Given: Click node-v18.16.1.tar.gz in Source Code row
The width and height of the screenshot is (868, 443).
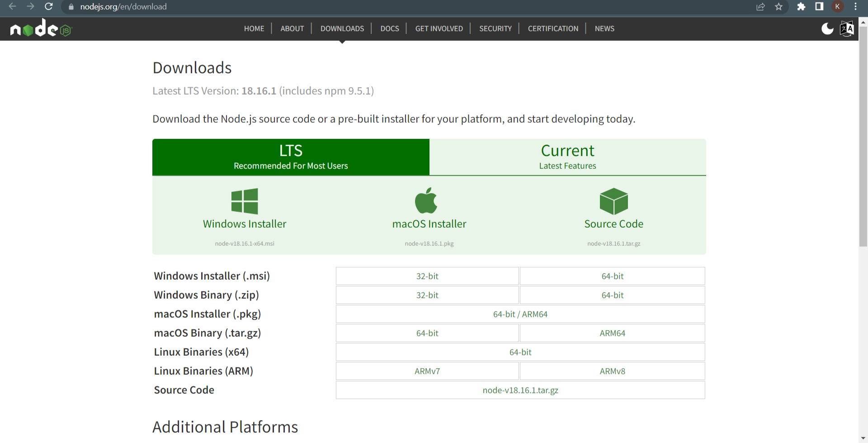Looking at the screenshot, I should tap(520, 390).
